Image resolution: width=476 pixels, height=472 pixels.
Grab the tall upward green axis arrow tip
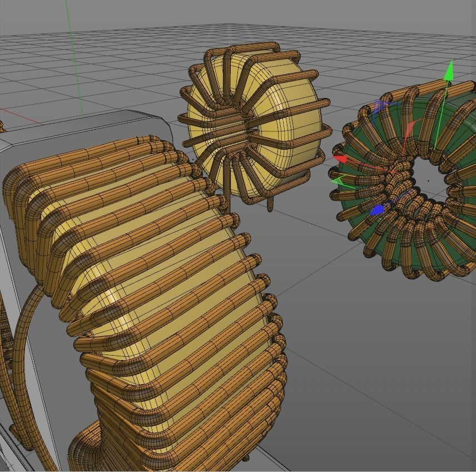click(x=449, y=70)
